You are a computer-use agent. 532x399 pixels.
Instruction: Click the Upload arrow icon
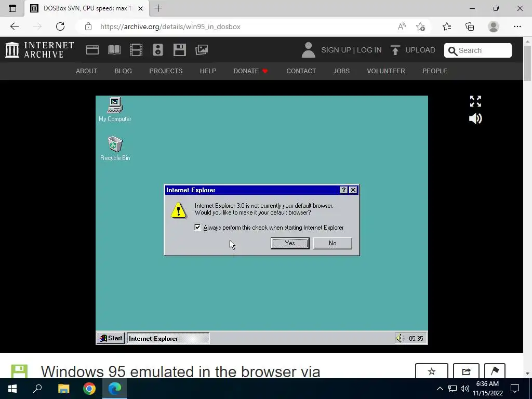point(395,50)
